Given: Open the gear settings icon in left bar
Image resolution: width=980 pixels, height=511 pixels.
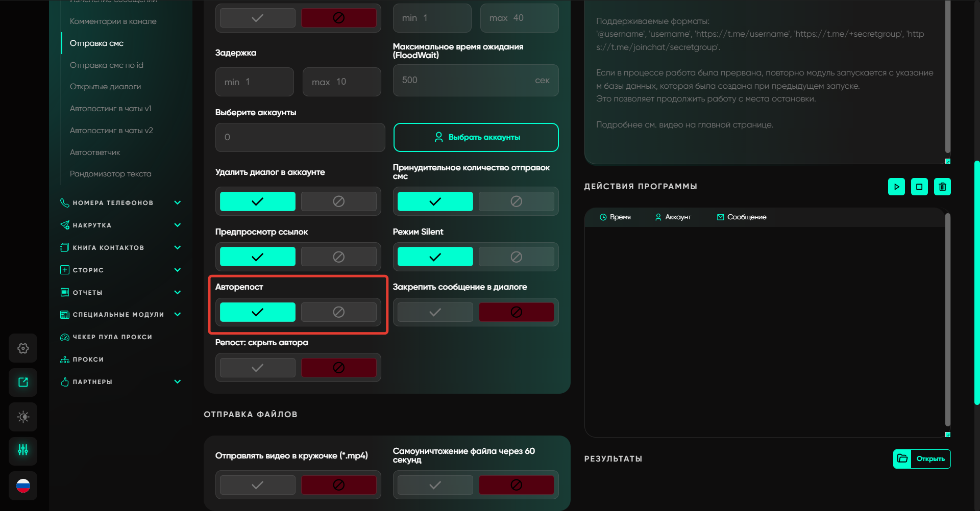Looking at the screenshot, I should tap(23, 348).
